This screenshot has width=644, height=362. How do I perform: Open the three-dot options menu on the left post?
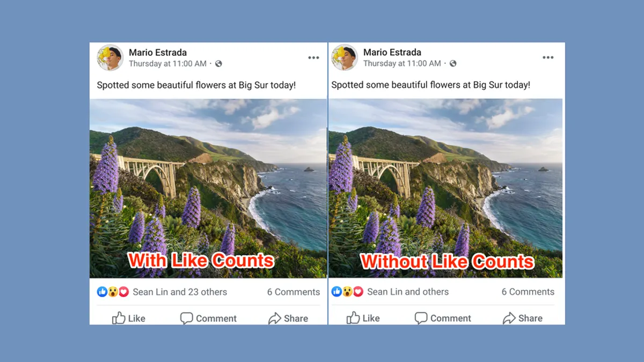click(313, 58)
